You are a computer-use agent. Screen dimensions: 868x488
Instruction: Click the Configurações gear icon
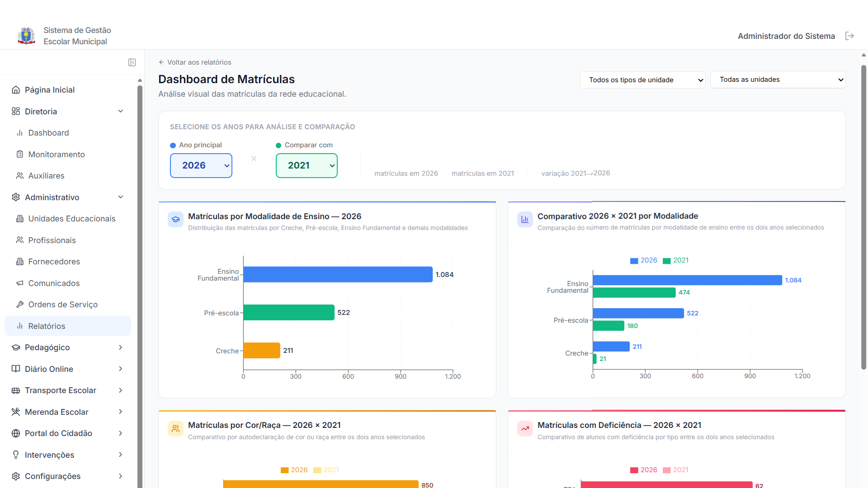[16, 476]
